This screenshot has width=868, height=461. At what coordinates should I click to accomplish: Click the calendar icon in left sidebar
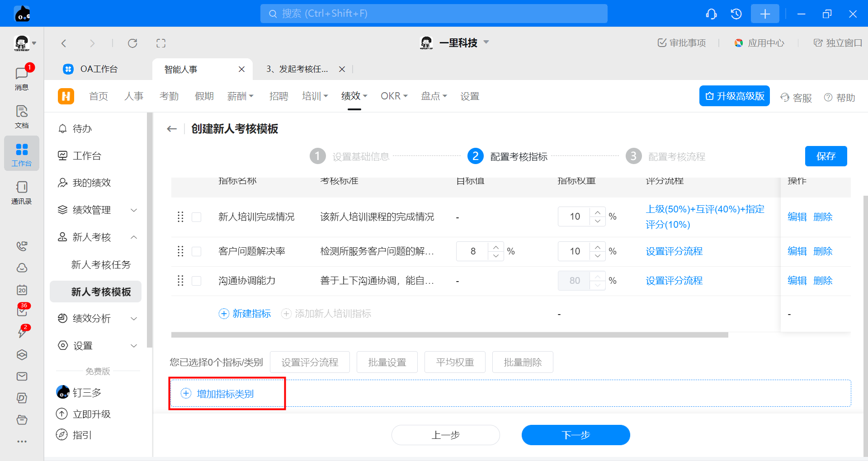coord(22,290)
